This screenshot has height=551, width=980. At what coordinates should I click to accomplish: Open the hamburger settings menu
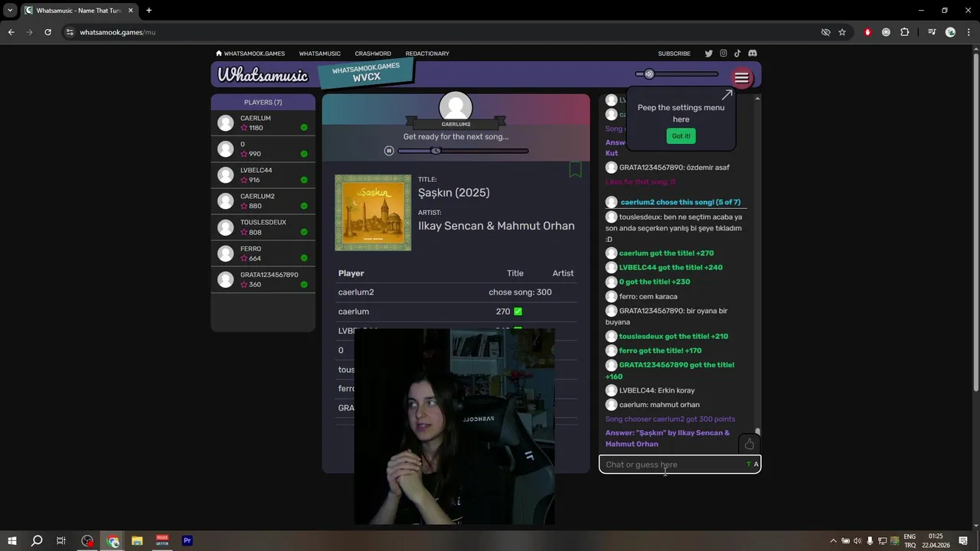(741, 77)
